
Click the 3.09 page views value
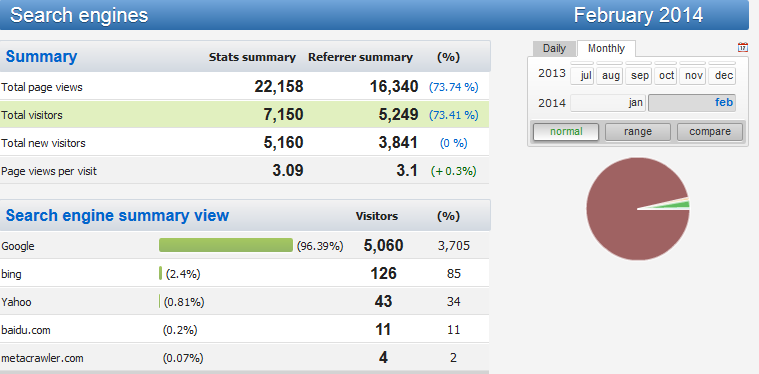(288, 171)
